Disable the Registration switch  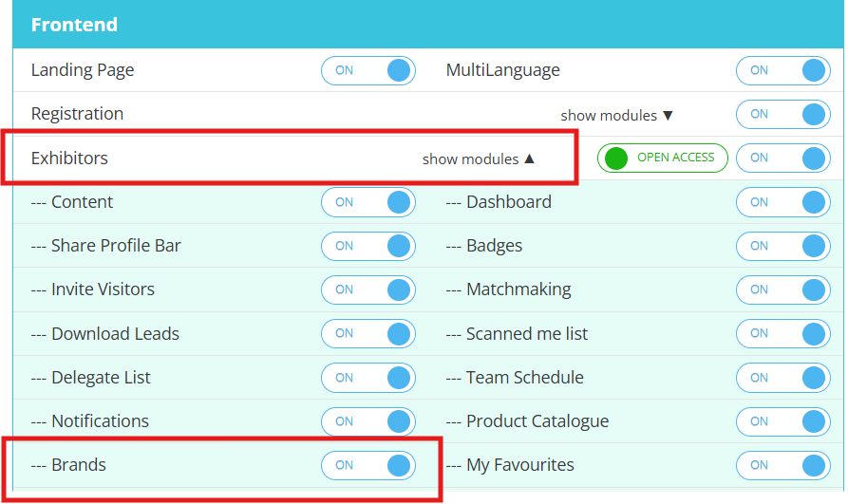[x=783, y=114]
